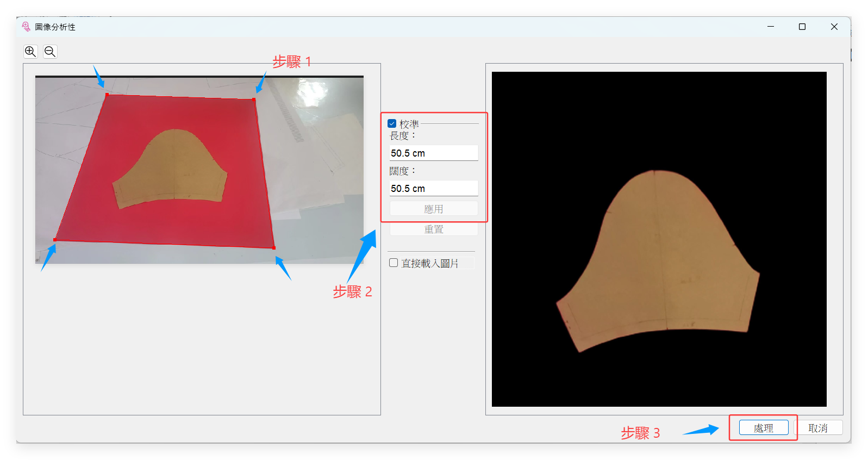868x460 pixels.
Task: Click the sleeve pattern in the right preview
Action: pos(658,261)
